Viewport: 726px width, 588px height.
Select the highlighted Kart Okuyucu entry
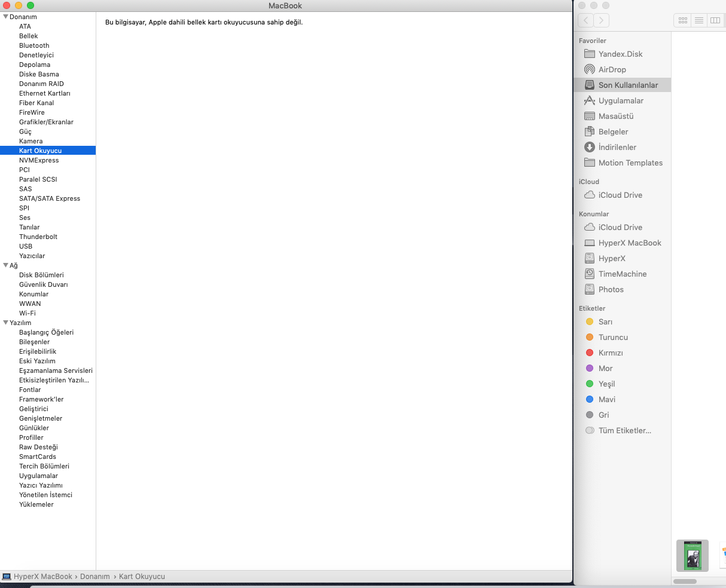point(48,151)
